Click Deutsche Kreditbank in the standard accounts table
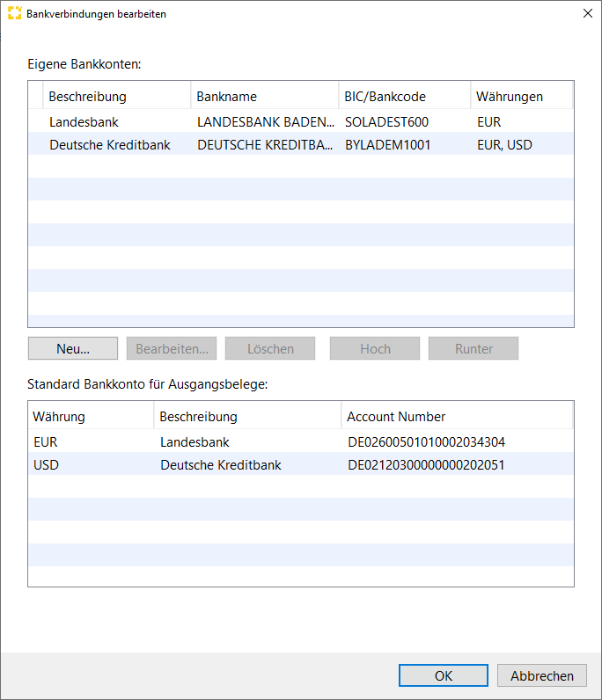 (x=221, y=464)
